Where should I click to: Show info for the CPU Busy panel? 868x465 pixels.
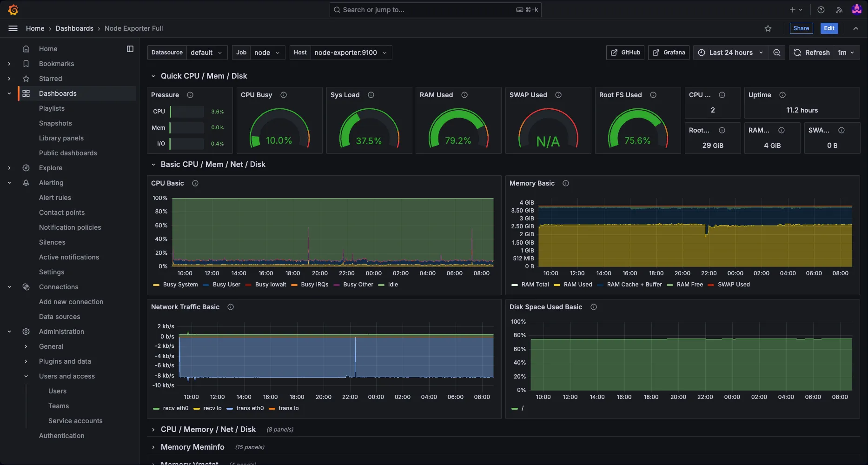coord(284,95)
